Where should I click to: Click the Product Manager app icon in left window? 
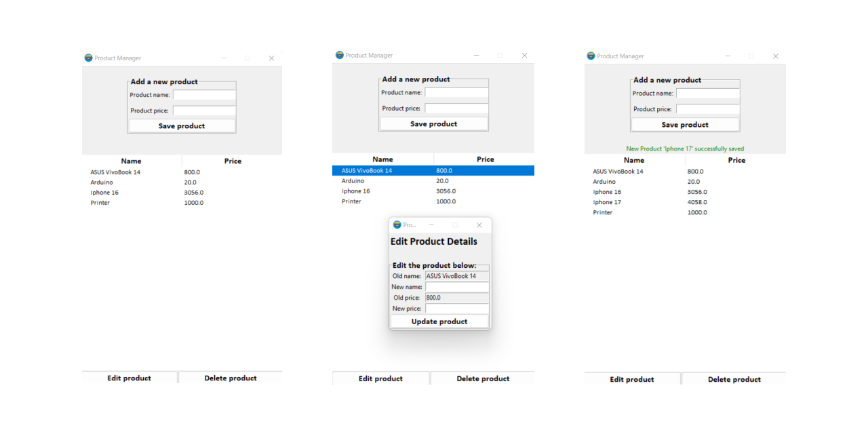[88, 58]
